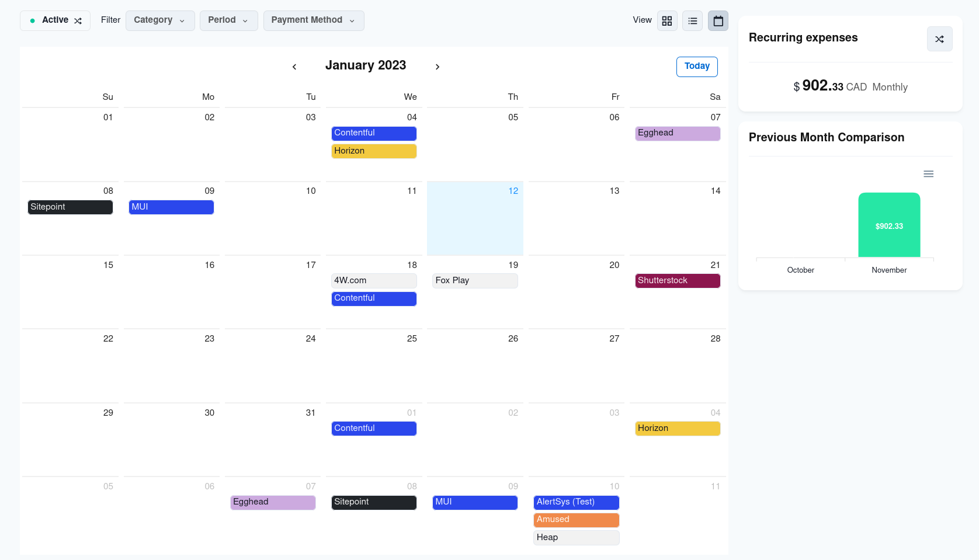Open 4W.com event on January 18

pos(374,281)
